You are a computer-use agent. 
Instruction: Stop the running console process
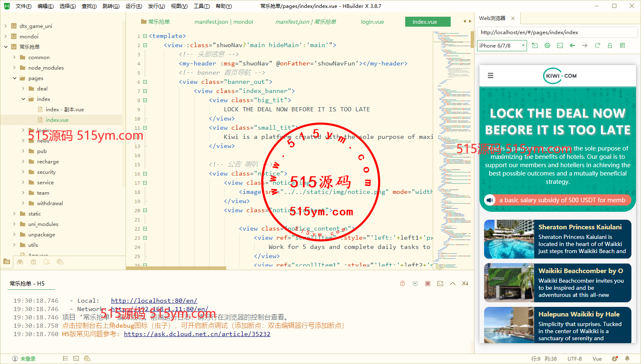(428, 284)
